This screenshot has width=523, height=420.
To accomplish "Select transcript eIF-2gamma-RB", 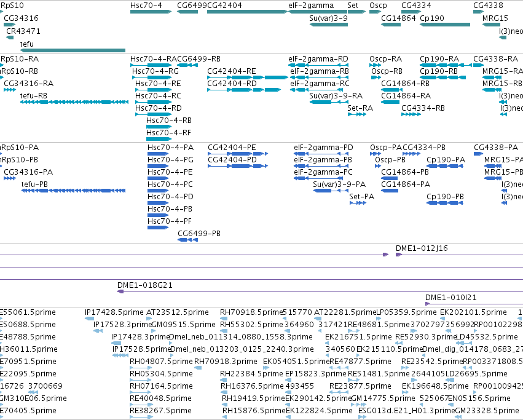I will pos(319,77).
